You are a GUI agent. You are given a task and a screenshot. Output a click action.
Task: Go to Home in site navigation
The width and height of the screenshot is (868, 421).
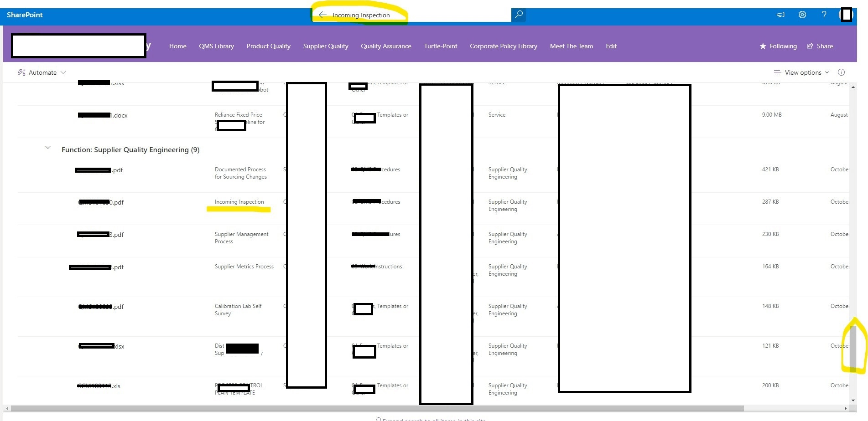(x=177, y=46)
